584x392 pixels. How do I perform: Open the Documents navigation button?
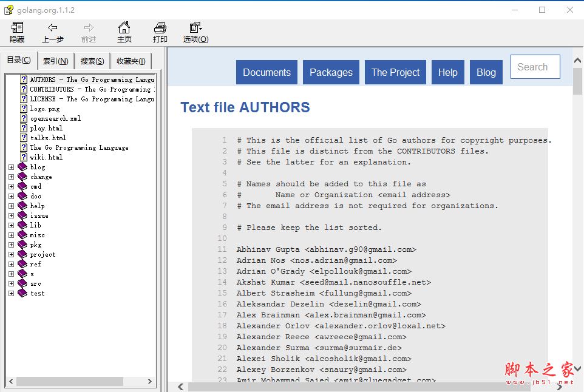[267, 72]
